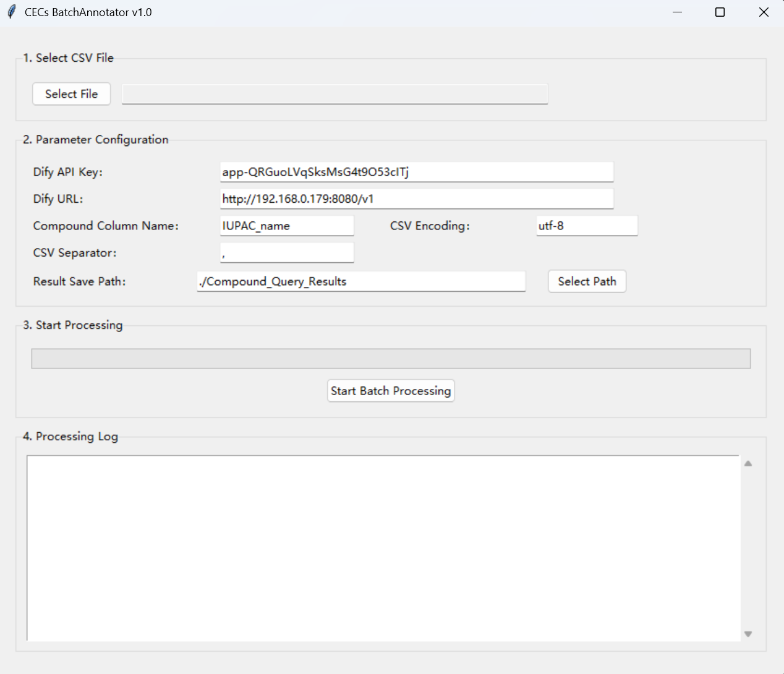This screenshot has width=784, height=674.
Task: Click the Dify API Key label
Action: click(x=68, y=172)
